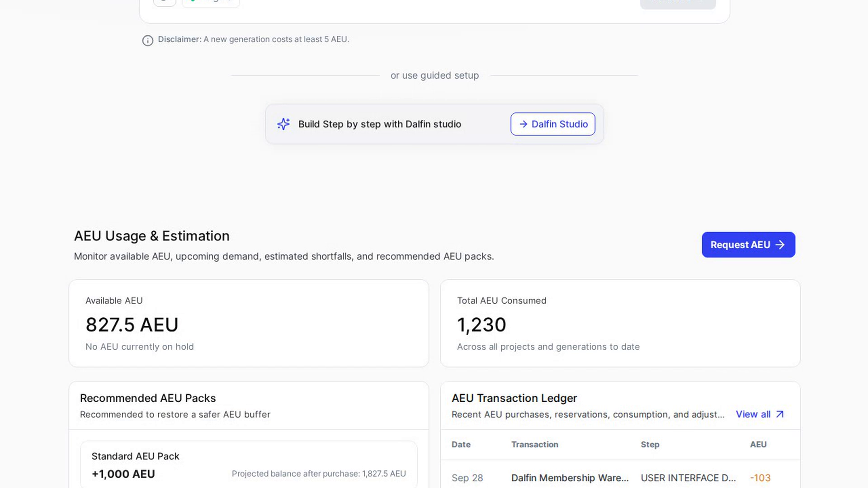Click 'or use guided setup' text
This screenshot has width=868, height=488.
click(x=434, y=75)
